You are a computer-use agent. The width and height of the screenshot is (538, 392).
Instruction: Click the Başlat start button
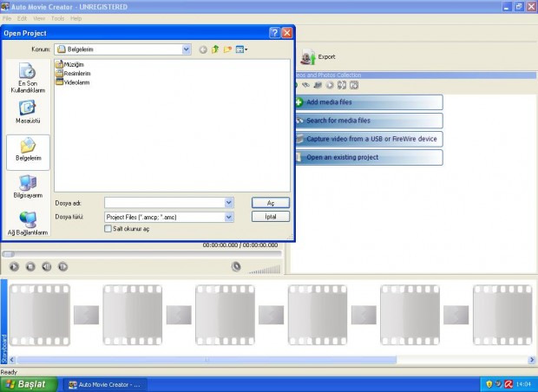click(x=28, y=384)
